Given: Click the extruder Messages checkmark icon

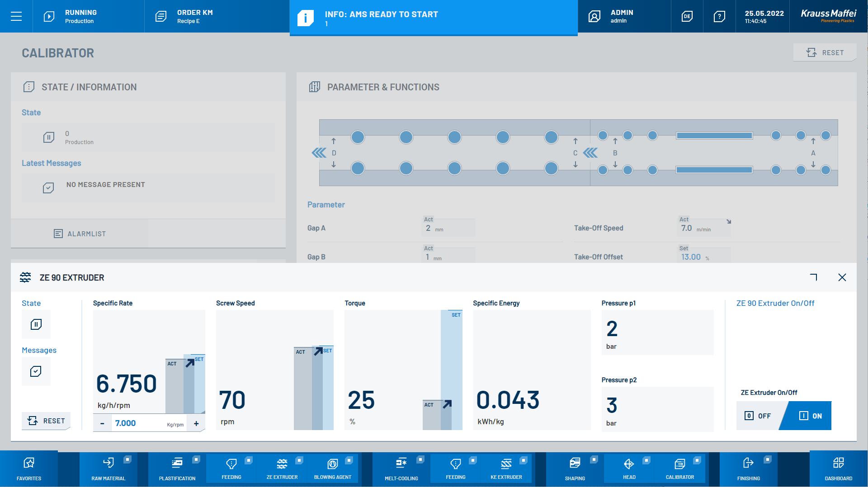Looking at the screenshot, I should click(x=36, y=371).
